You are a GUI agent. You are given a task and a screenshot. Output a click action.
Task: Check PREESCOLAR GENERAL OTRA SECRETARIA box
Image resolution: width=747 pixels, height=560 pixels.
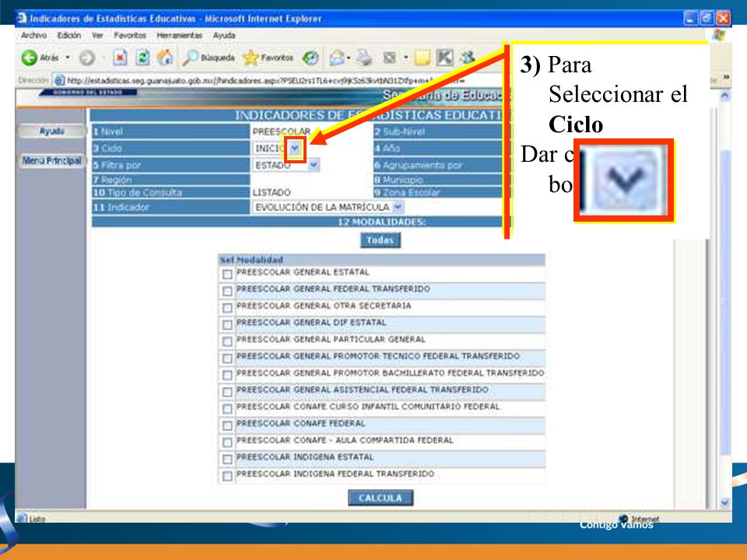point(227,308)
